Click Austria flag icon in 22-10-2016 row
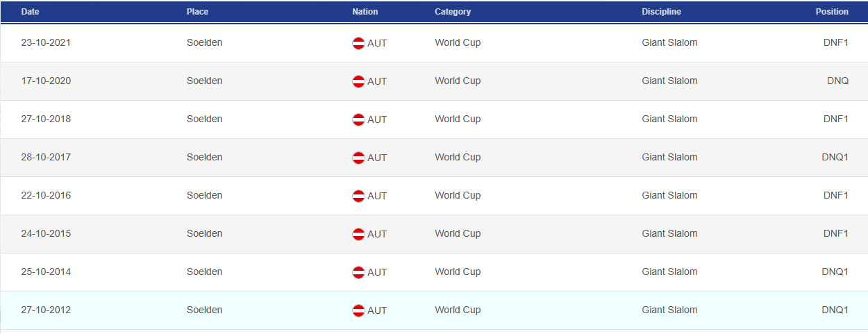868x334 pixels. [359, 196]
